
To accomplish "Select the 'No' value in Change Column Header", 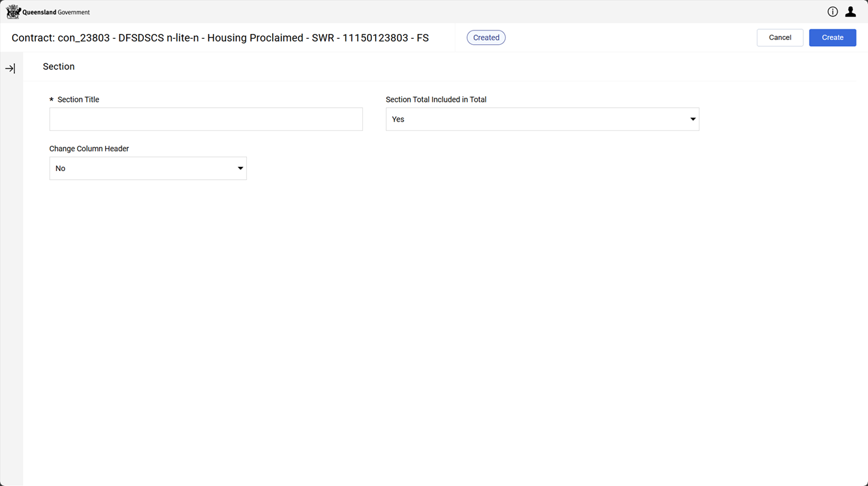I will click(x=60, y=168).
